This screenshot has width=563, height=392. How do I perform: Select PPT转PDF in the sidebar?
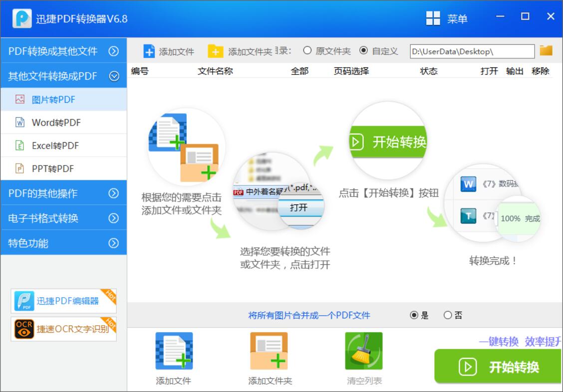pos(63,168)
